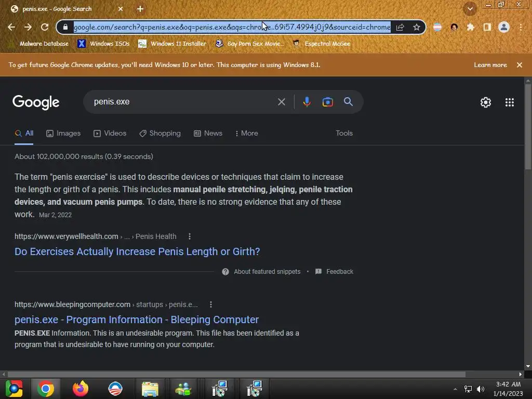This screenshot has height=399, width=532.
Task: Switch to the Shopping tab
Action: point(160,134)
